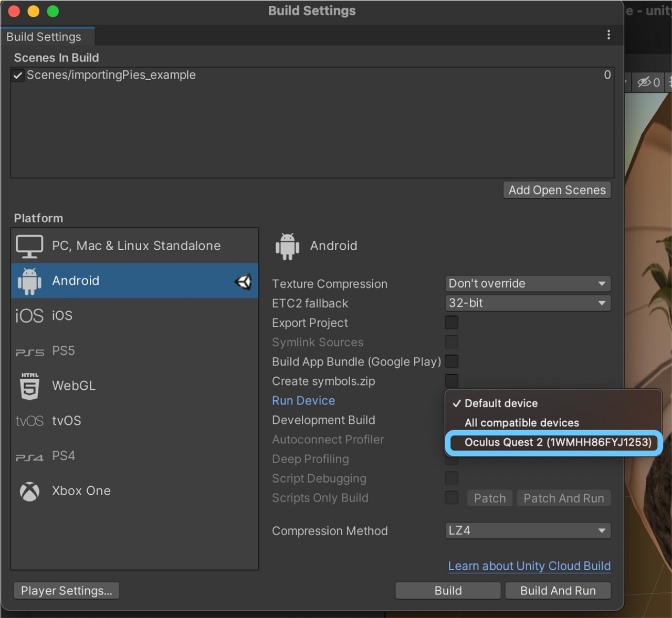
Task: Select the Android platform row
Action: 135,281
